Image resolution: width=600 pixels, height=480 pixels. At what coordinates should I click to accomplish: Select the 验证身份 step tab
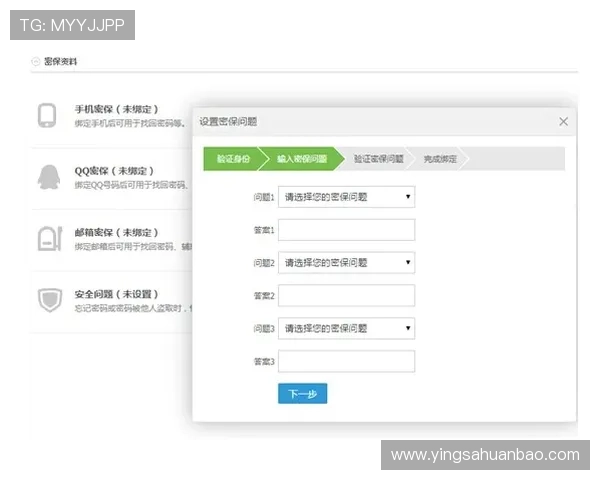coord(233,158)
